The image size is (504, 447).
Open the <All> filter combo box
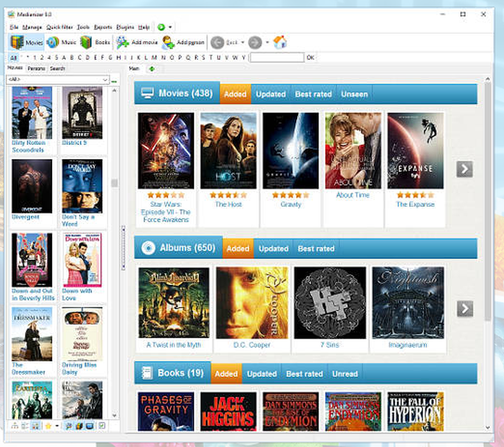pyautogui.click(x=58, y=80)
